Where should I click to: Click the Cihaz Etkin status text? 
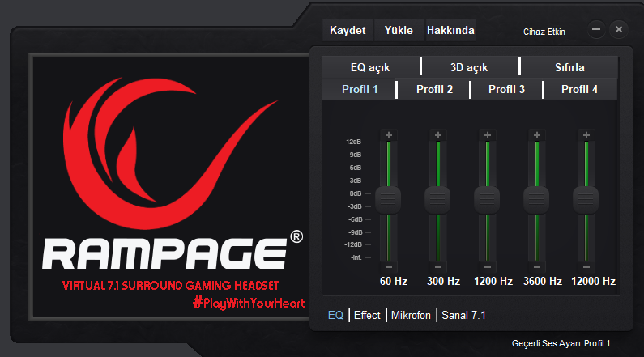544,32
